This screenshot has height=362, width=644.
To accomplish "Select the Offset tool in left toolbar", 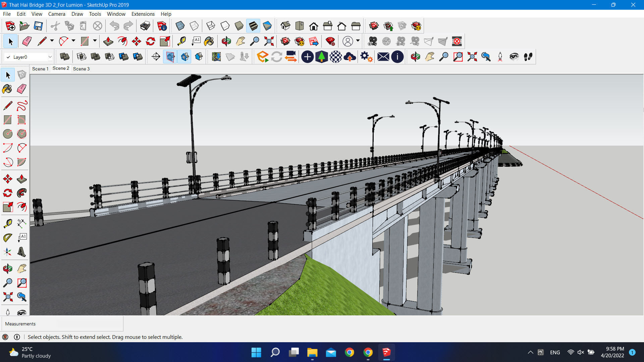I will [x=21, y=207].
